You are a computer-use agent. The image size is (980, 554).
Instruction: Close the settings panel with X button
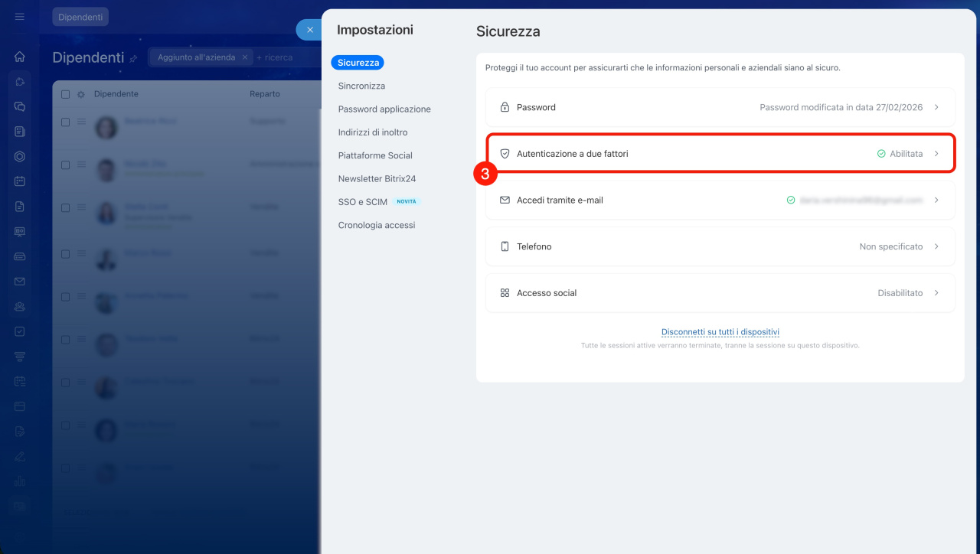point(309,30)
